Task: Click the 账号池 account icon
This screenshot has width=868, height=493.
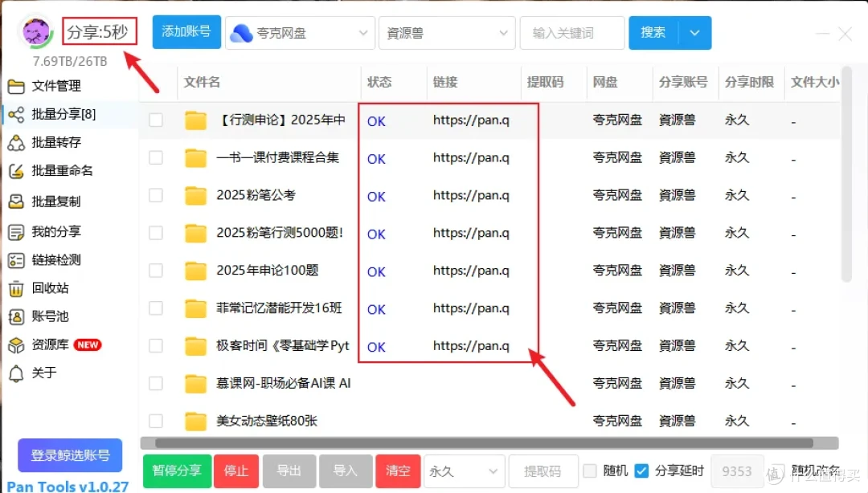Action: pos(17,317)
